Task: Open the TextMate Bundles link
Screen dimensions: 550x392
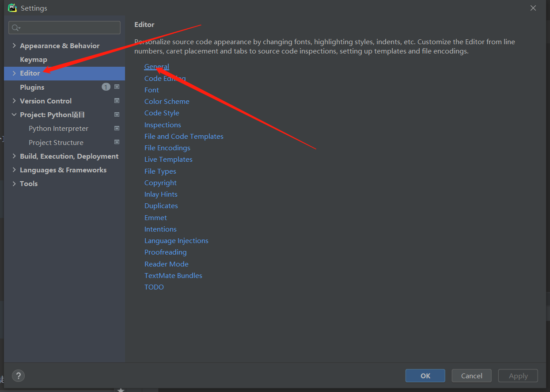Action: (x=173, y=275)
